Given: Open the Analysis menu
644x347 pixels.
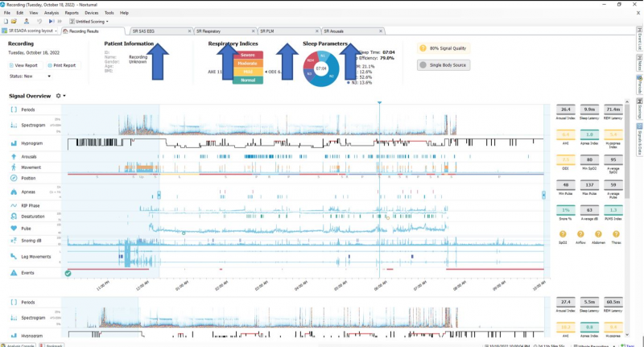Looking at the screenshot, I should pos(52,13).
